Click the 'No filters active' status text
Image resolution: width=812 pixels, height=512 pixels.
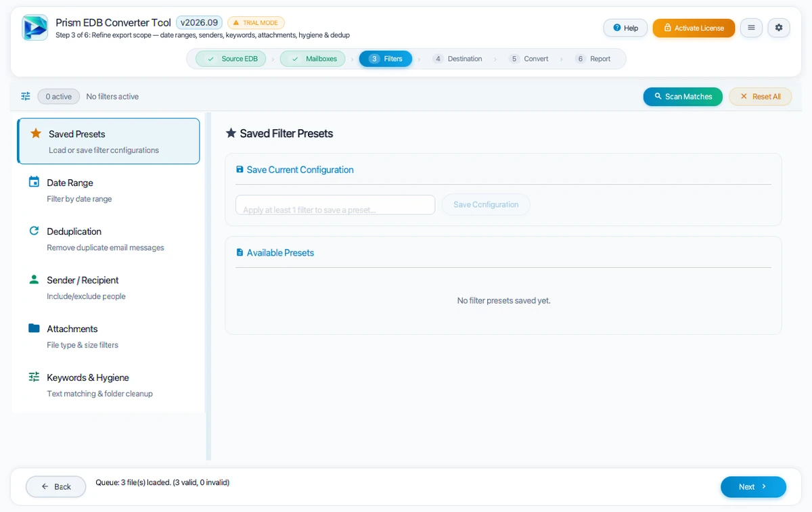[x=112, y=97]
